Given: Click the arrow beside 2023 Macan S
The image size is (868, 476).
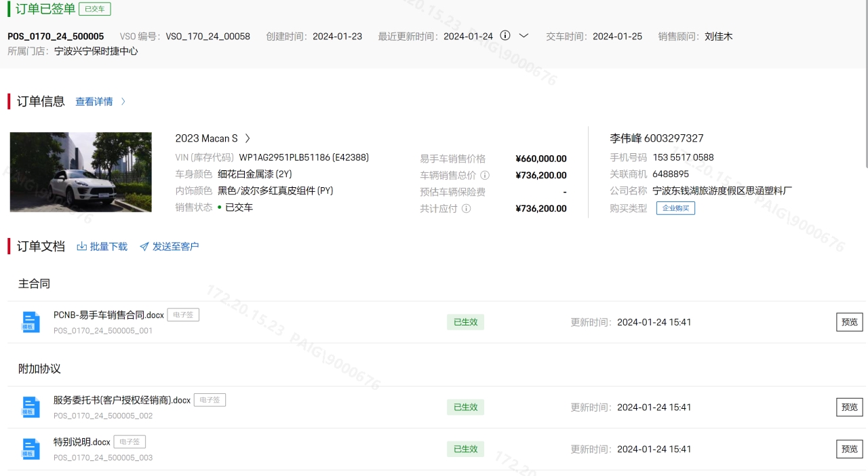Looking at the screenshot, I should [x=248, y=138].
